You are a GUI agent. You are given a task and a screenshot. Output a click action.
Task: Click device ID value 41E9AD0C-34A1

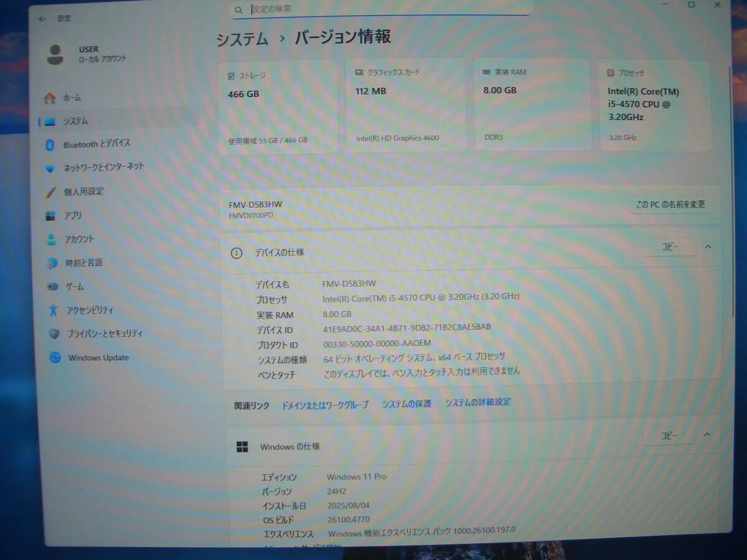click(x=406, y=327)
